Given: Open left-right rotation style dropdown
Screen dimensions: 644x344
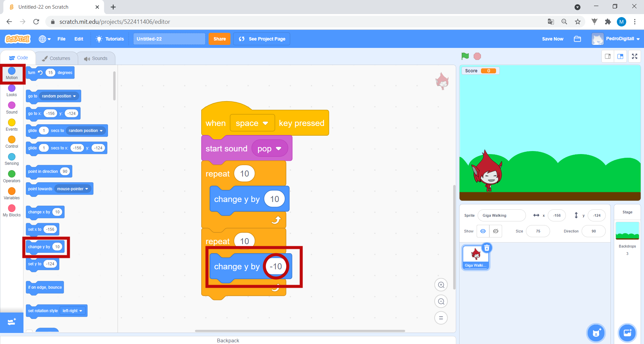Looking at the screenshot, I should (72, 311).
